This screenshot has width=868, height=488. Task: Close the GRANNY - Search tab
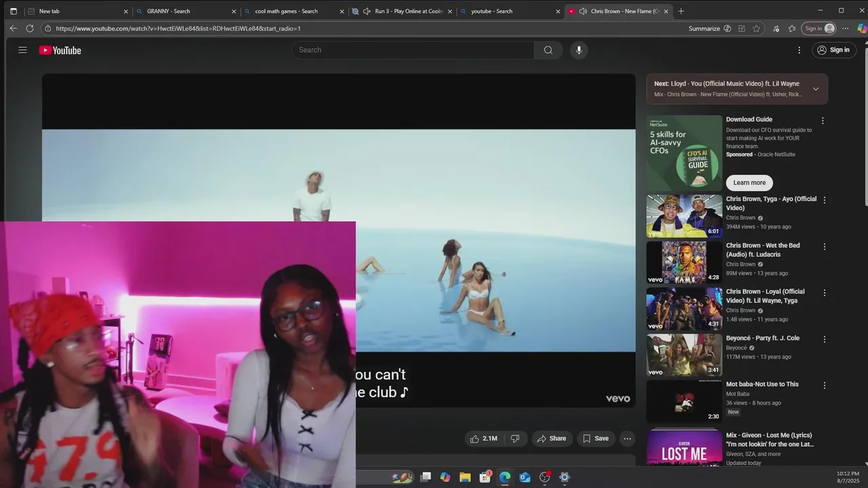pos(234,11)
